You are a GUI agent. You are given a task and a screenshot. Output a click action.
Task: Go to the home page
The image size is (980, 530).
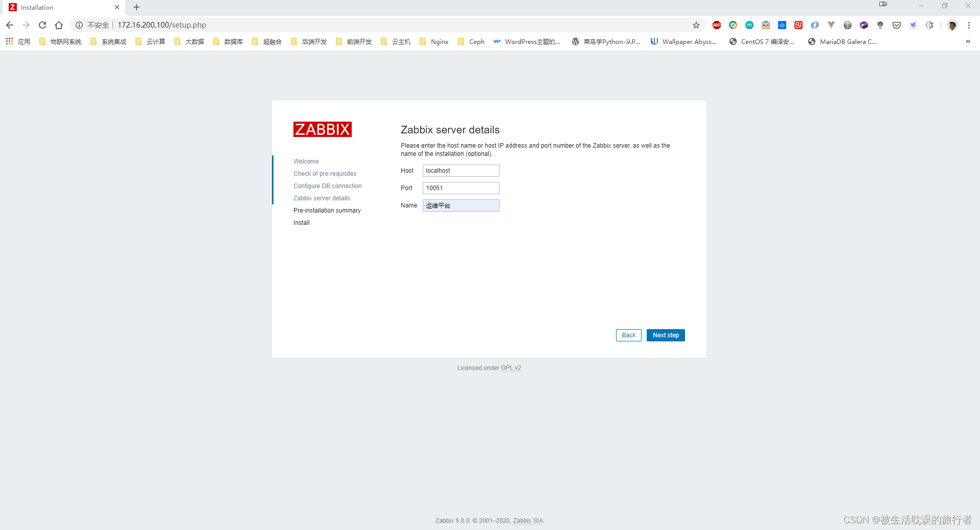click(x=59, y=25)
